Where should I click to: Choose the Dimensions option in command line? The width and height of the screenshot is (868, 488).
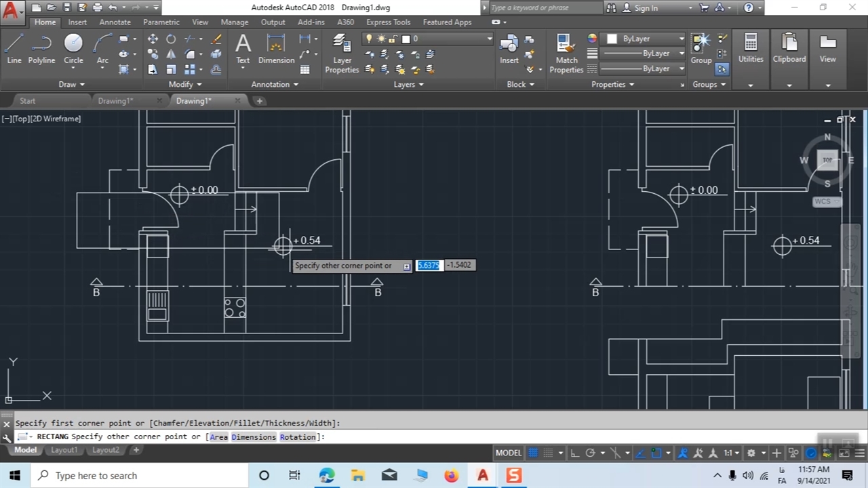[254, 437]
